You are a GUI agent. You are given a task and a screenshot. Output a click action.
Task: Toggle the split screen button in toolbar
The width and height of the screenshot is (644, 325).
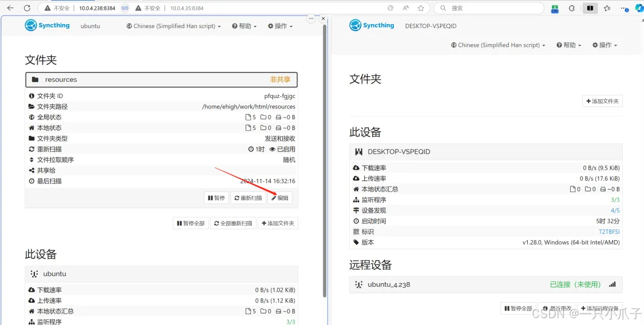590,8
